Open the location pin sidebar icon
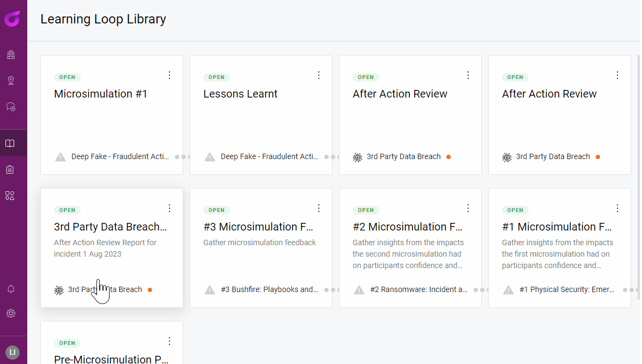Image resolution: width=642 pixels, height=364 pixels. [x=11, y=81]
